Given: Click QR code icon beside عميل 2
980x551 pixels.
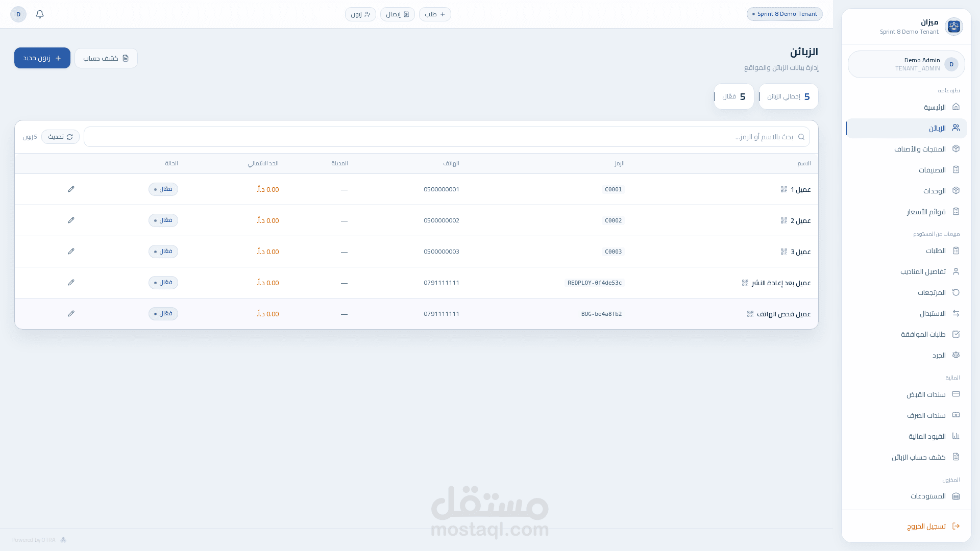Looking at the screenshot, I should pos(784,220).
